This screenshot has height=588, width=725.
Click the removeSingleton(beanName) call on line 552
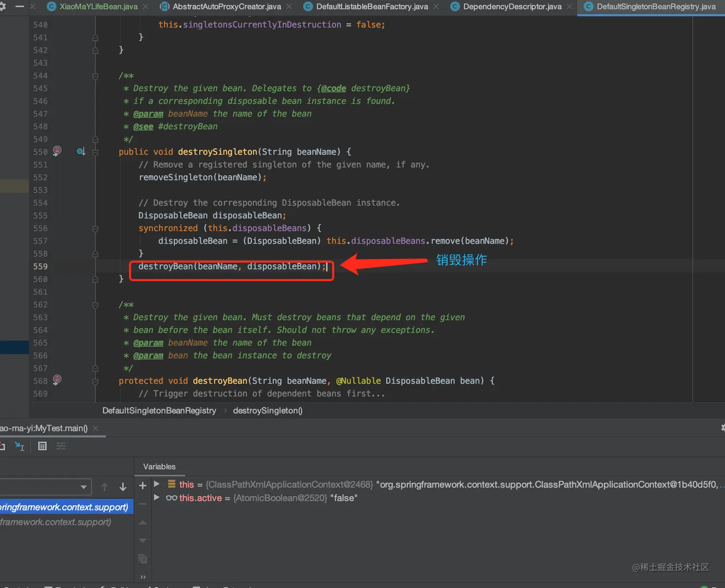pyautogui.click(x=200, y=177)
